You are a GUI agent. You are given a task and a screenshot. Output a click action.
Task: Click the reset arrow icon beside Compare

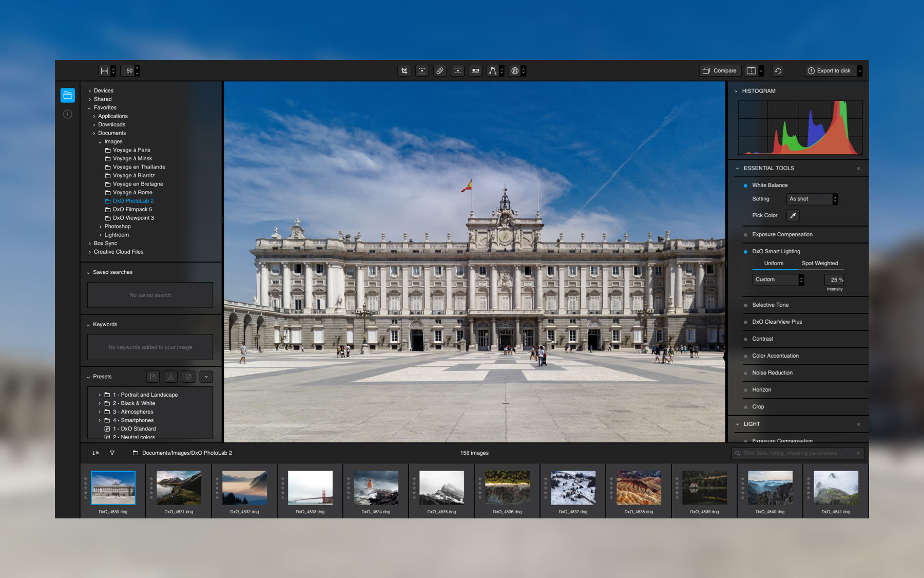(778, 71)
